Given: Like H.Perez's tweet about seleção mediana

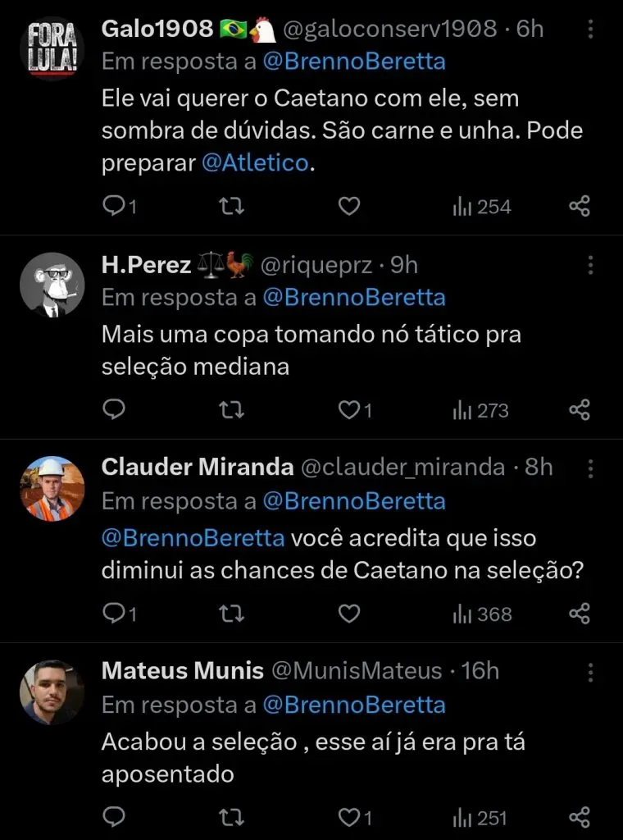Looking at the screenshot, I should pos(349,409).
